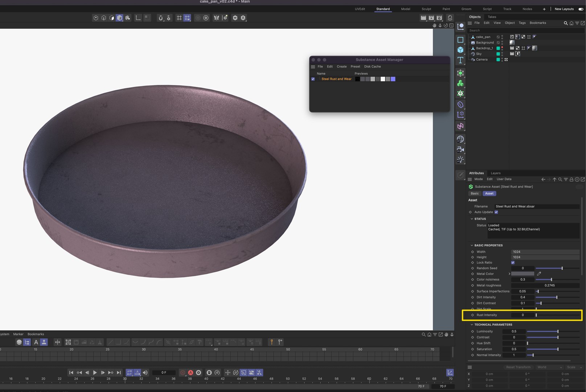Toggle timeline sound speaker icon

click(145, 372)
